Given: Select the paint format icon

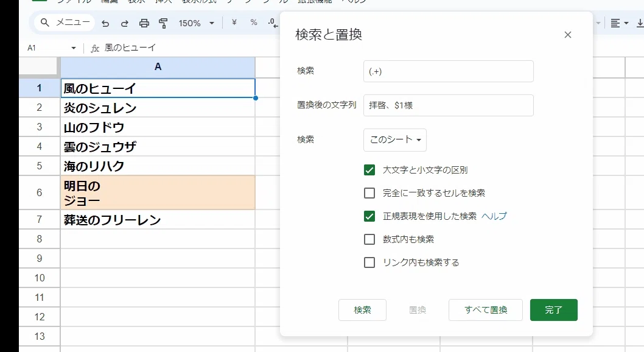Looking at the screenshot, I should click(x=163, y=23).
